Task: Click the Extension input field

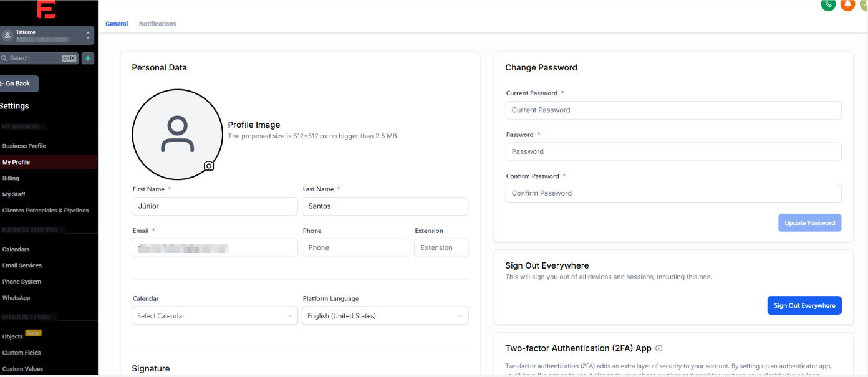Action: tap(441, 248)
